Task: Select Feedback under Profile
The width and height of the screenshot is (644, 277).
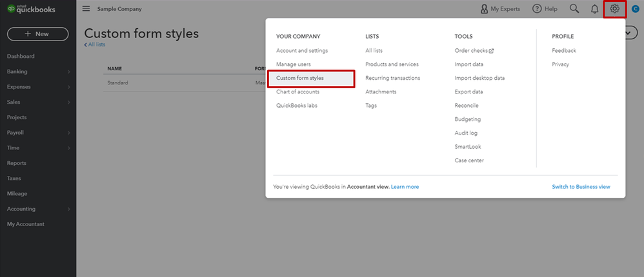Action: click(x=564, y=50)
